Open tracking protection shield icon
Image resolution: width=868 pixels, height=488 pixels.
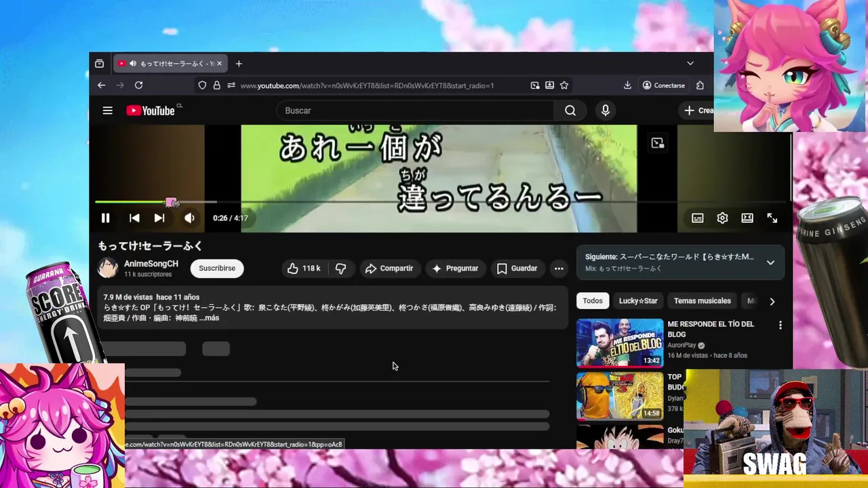202,85
